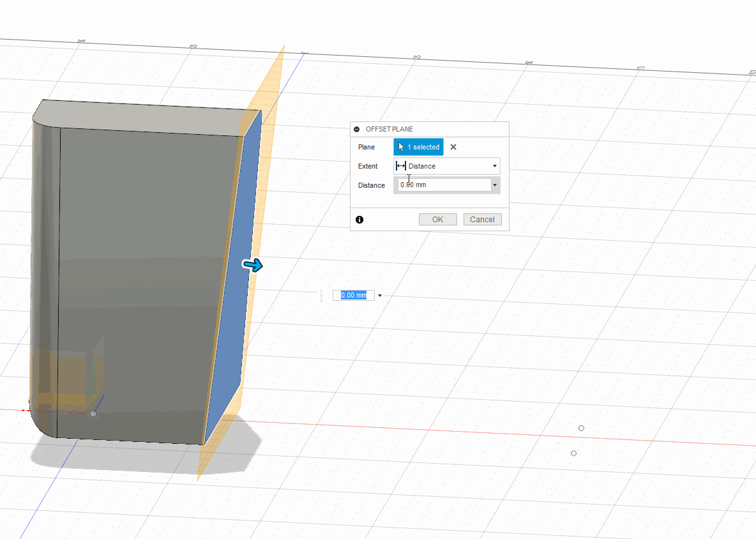Select the blue arrow offset manipulator

click(253, 265)
